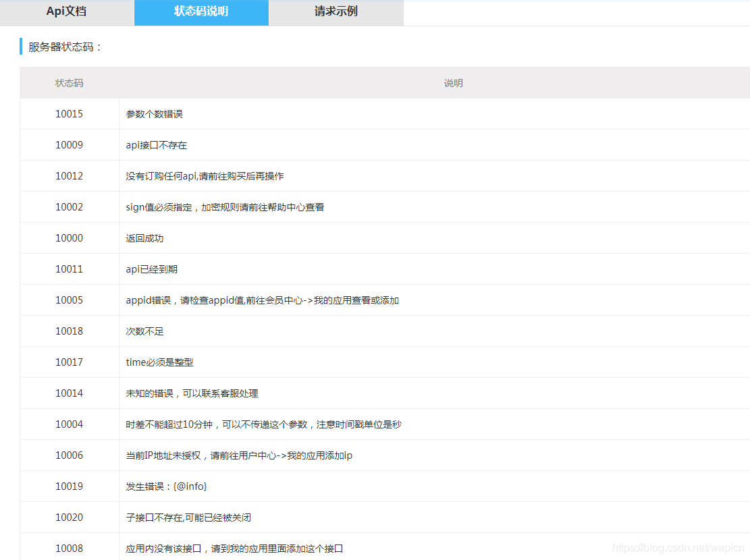Click the time必须是整型 description
This screenshot has width=750, height=560.
(159, 362)
